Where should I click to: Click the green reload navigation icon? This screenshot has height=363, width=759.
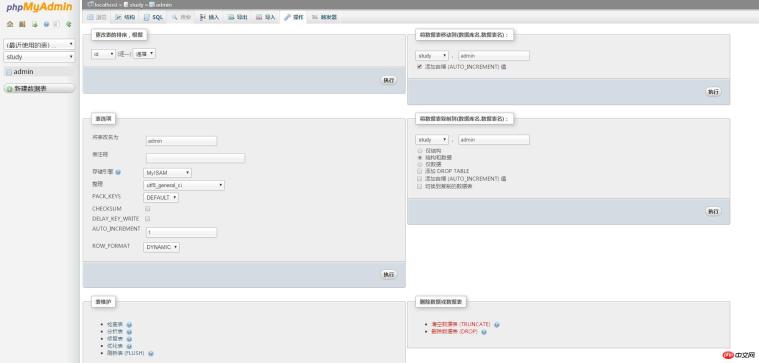(69, 24)
